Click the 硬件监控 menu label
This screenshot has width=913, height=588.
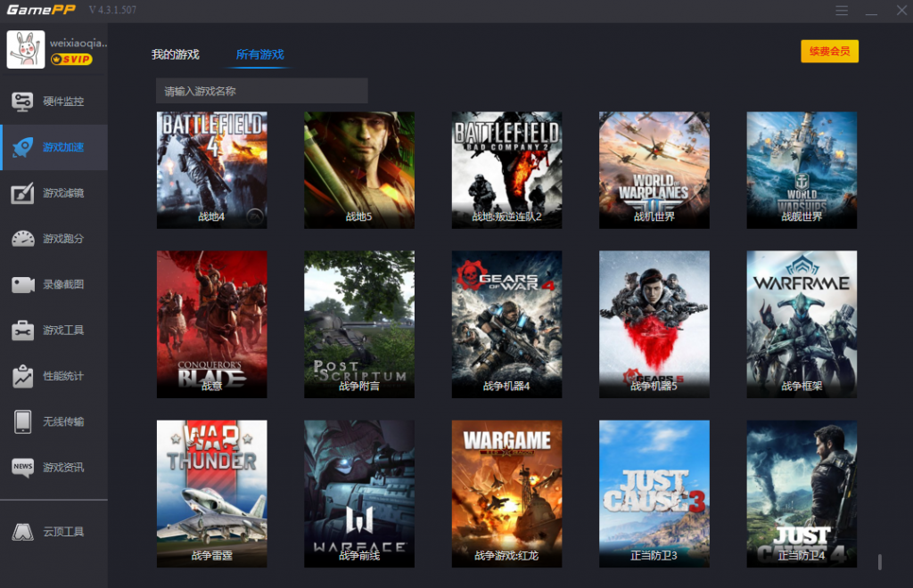coord(63,102)
